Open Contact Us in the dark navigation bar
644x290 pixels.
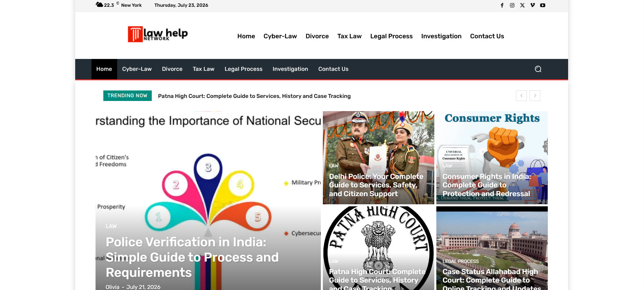click(333, 69)
